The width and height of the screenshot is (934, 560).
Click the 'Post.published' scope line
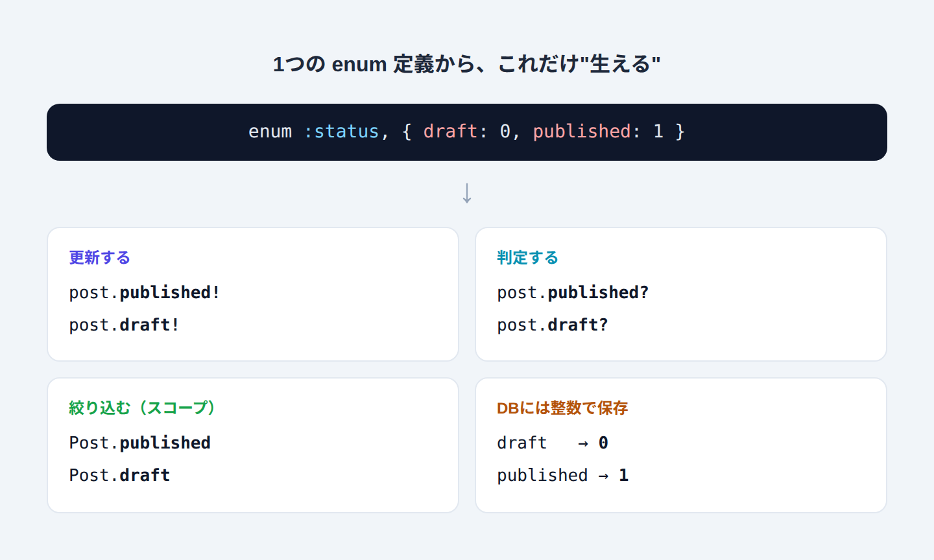(140, 443)
